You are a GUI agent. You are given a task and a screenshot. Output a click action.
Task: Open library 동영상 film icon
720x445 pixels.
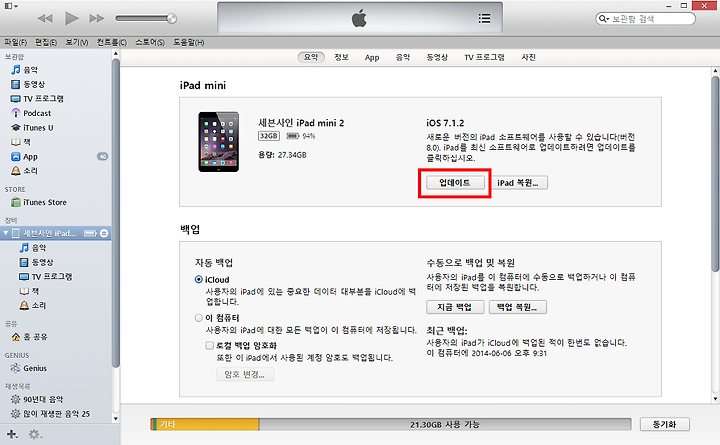[x=16, y=84]
